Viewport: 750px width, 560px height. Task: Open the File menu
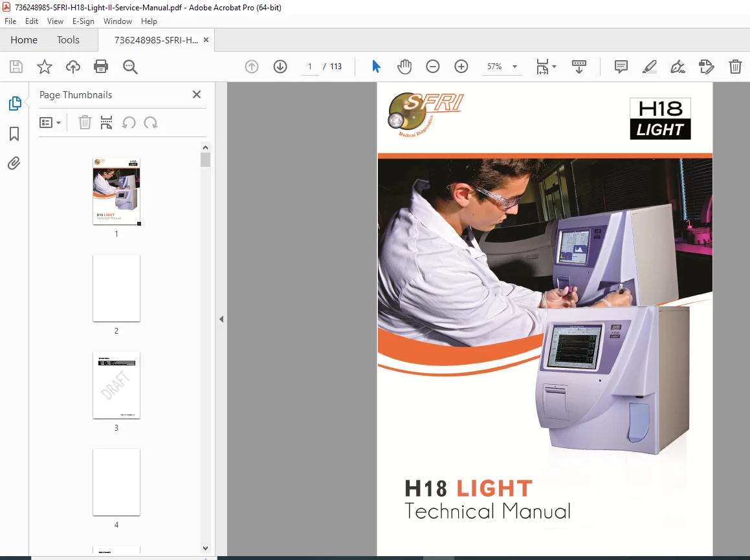tap(10, 21)
